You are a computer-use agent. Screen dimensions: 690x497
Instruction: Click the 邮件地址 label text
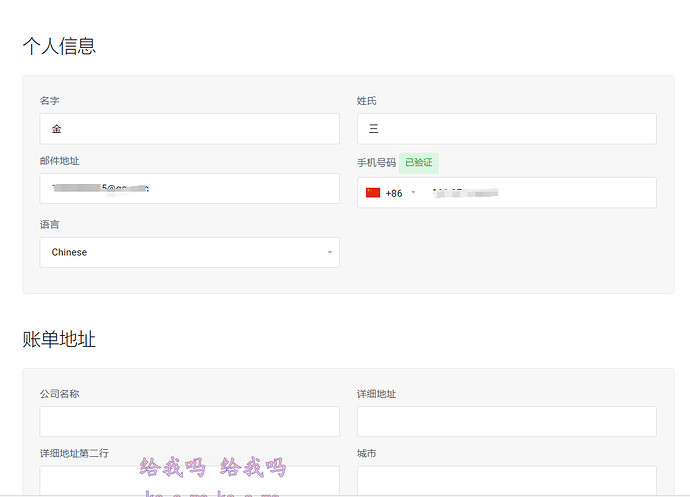pos(59,161)
